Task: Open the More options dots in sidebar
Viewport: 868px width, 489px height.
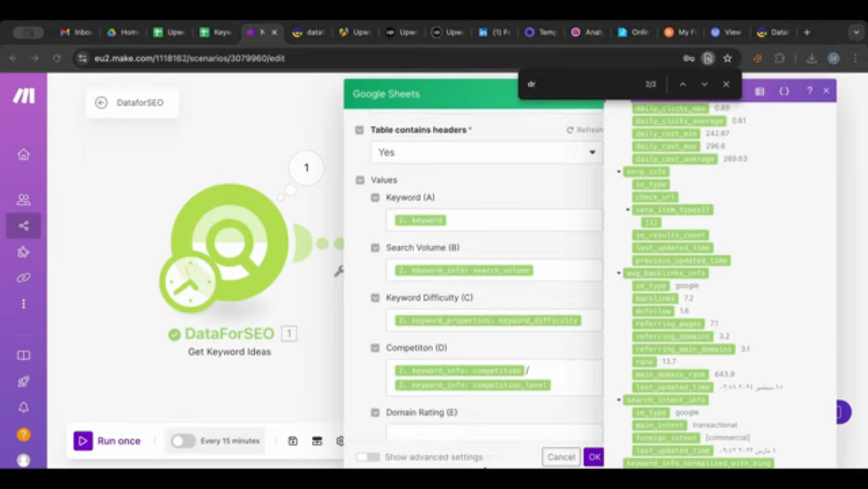Action: pyautogui.click(x=24, y=303)
